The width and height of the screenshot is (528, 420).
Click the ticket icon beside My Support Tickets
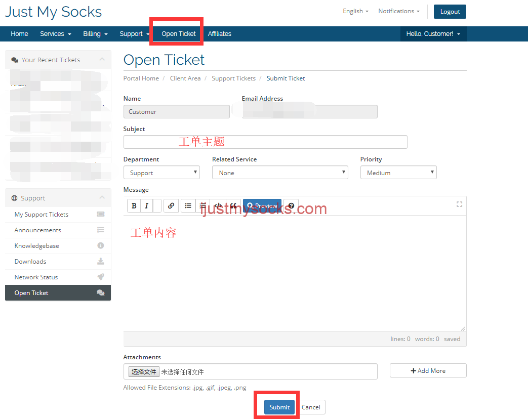[101, 215]
